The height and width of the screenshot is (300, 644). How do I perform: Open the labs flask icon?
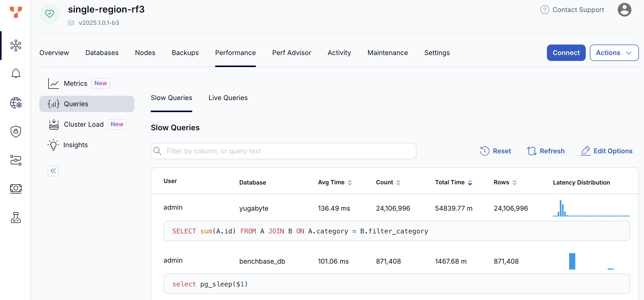point(16,218)
